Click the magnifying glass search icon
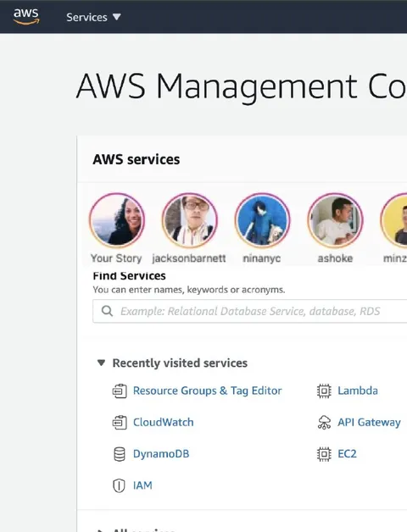This screenshot has width=407, height=532. (108, 311)
